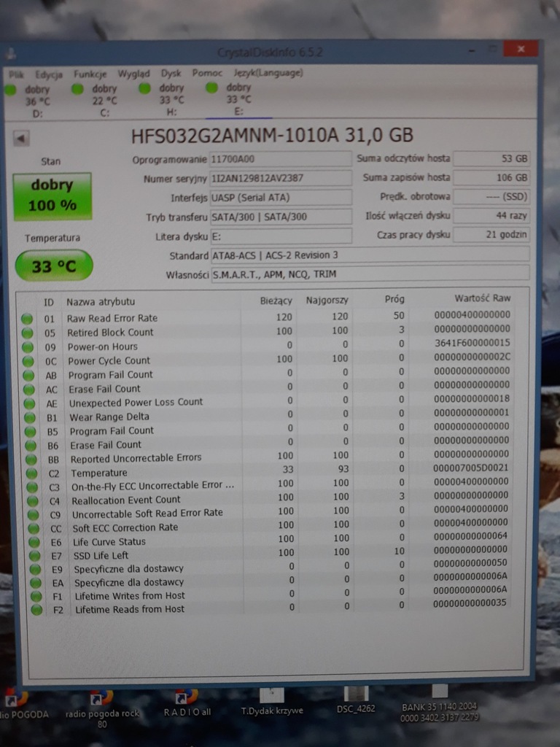Open the Dysk menu
This screenshot has width=560, height=747.
tap(171, 73)
